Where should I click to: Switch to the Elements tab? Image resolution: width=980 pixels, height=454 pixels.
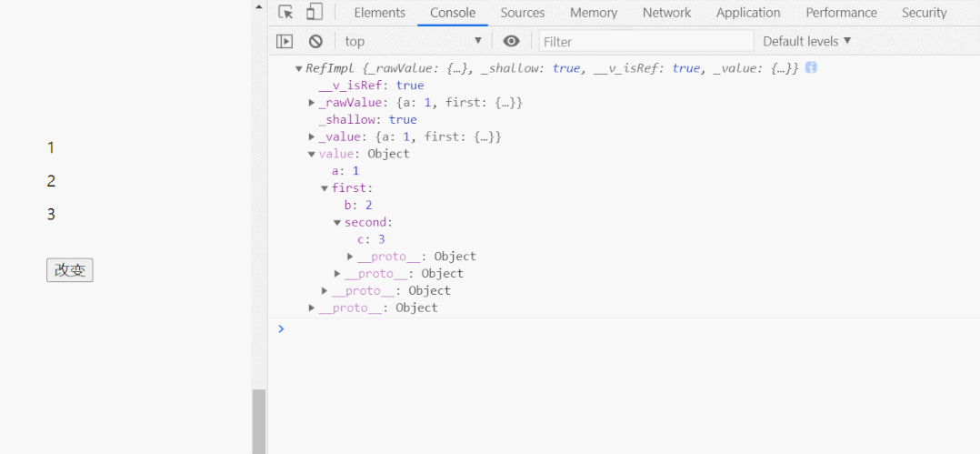379,13
